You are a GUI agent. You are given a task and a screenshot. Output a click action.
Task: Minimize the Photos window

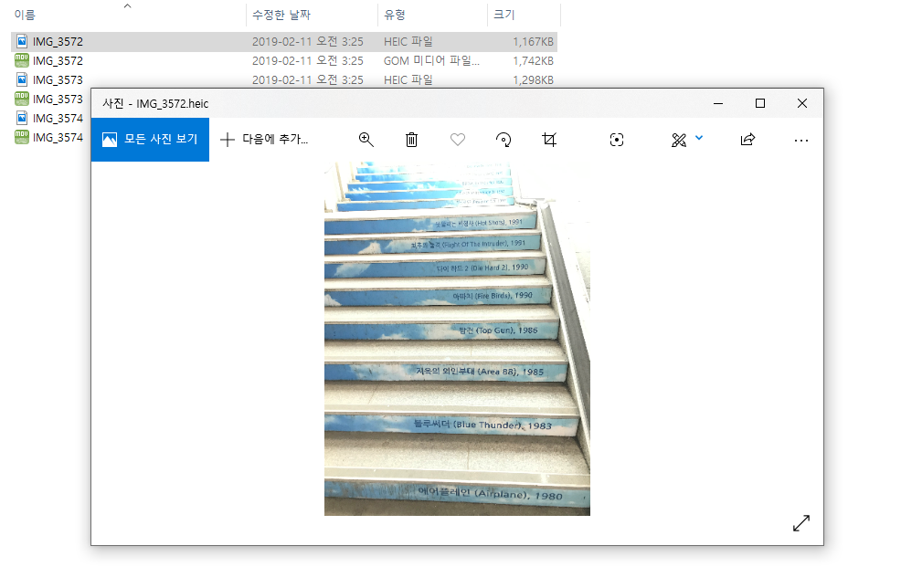(x=717, y=103)
